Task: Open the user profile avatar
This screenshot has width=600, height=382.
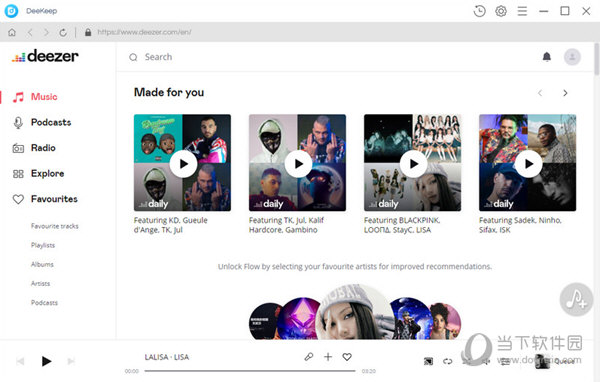Action: coord(572,57)
